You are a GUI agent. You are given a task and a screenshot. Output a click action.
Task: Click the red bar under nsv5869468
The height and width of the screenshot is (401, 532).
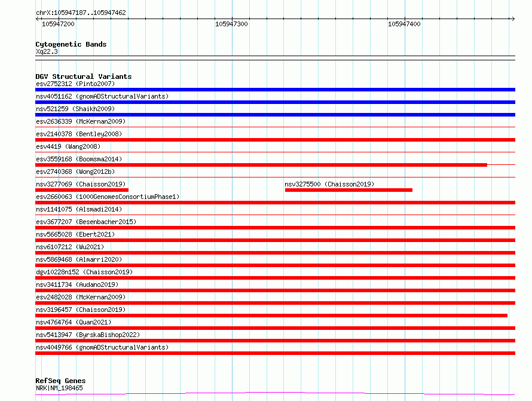[275, 265]
